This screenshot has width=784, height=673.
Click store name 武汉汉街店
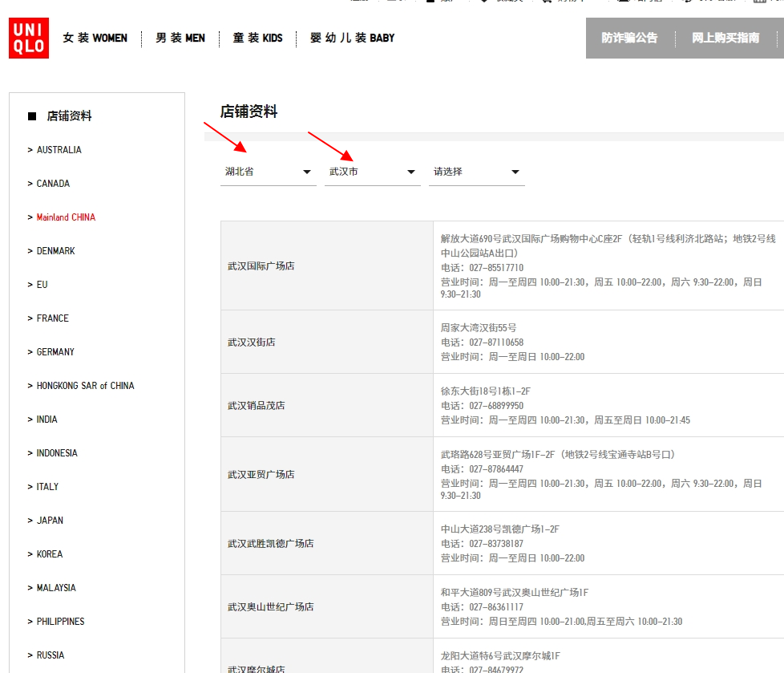(x=252, y=343)
